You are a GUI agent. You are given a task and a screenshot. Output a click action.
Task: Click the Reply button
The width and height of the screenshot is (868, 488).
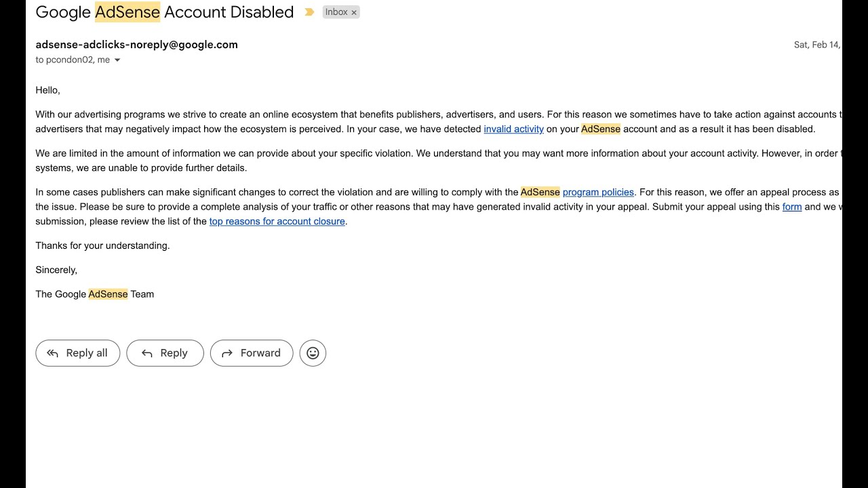pos(165,353)
